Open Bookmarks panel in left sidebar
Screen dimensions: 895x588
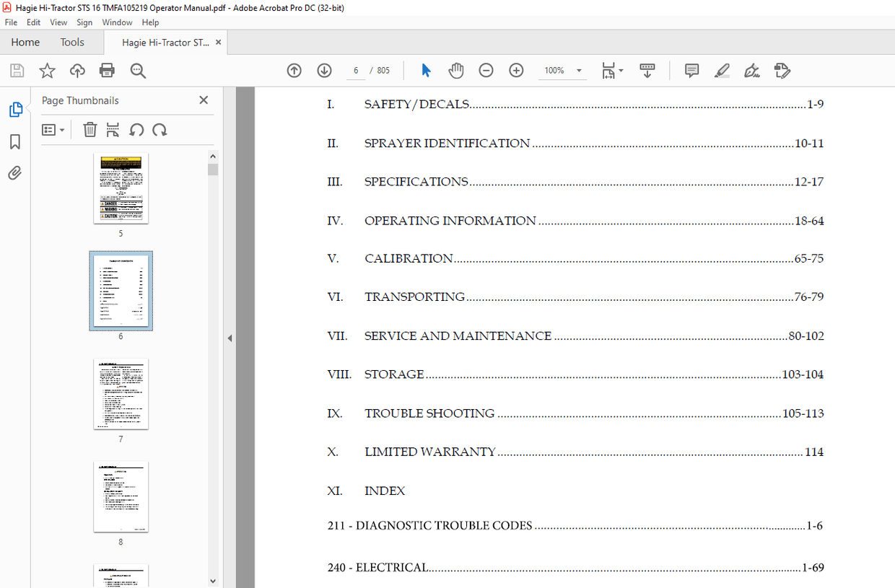[15, 142]
